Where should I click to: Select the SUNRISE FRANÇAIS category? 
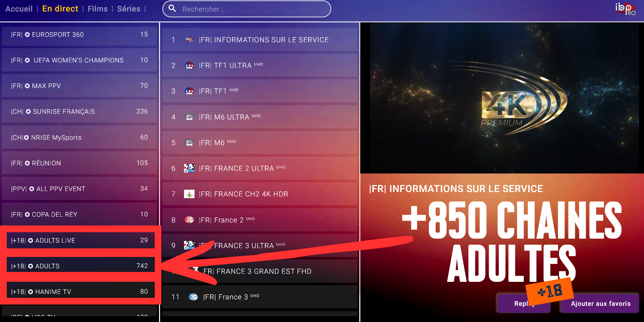[x=79, y=111]
